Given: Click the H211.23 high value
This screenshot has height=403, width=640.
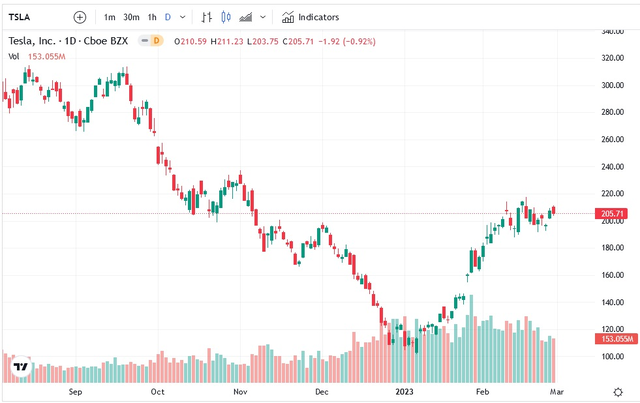Looking at the screenshot, I should [227, 41].
